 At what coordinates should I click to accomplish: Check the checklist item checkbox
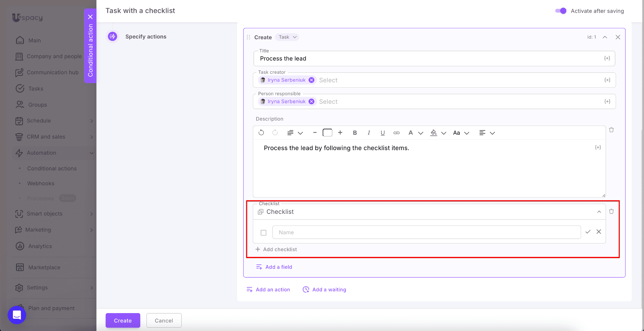click(x=264, y=233)
